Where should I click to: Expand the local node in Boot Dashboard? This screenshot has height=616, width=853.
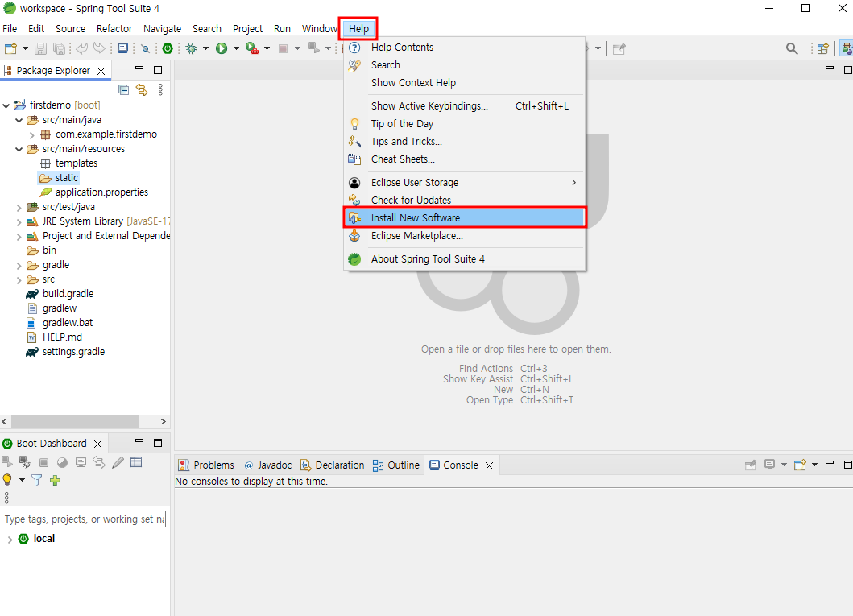click(10, 540)
